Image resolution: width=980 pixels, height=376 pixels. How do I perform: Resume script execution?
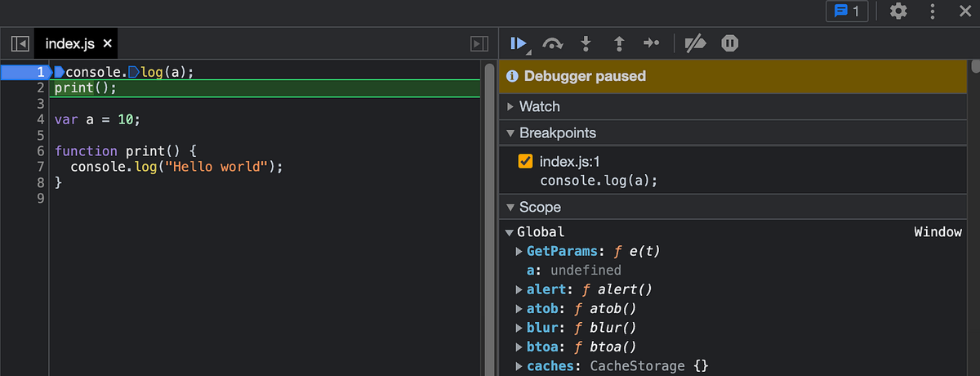(x=519, y=43)
